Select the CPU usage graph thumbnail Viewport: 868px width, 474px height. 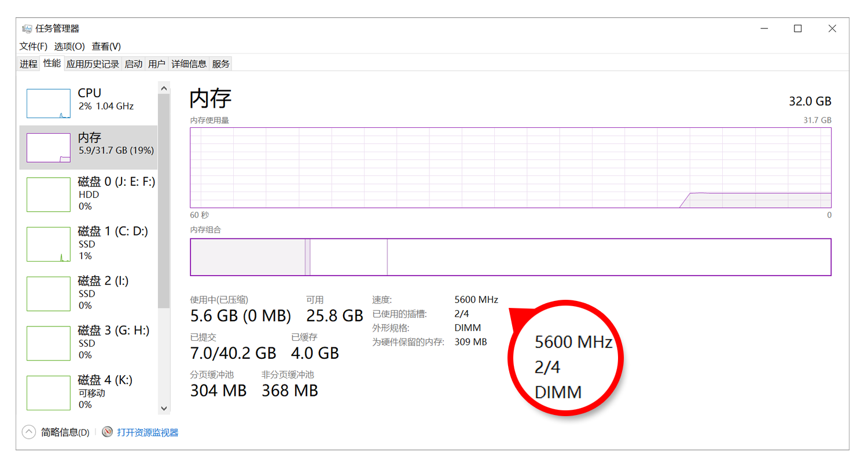(x=49, y=103)
